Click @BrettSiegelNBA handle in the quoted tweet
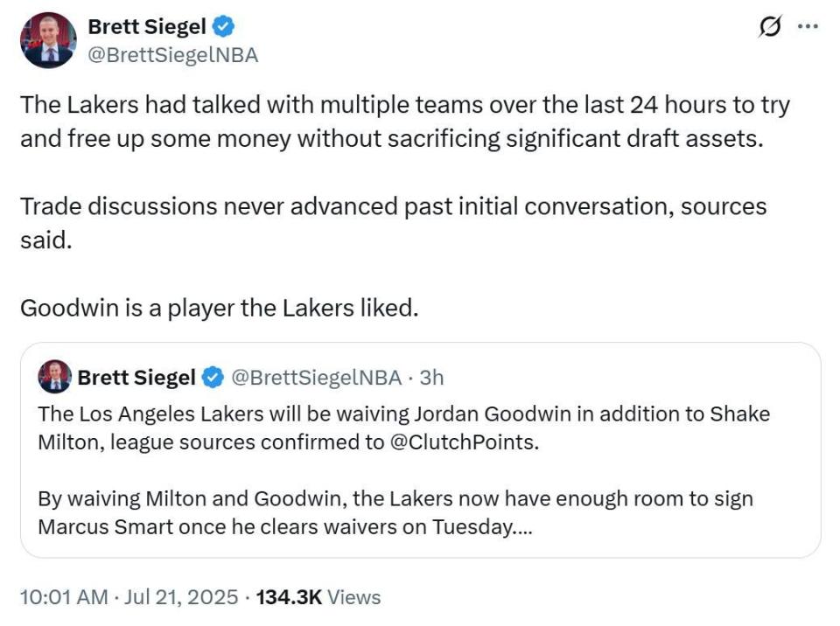This screenshot has width=840, height=626. pos(316,378)
